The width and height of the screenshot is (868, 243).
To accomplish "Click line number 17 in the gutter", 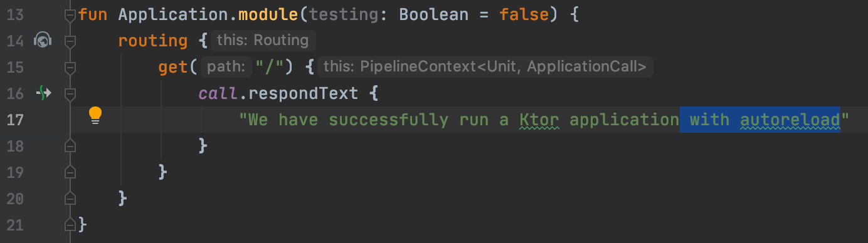I will tap(16, 120).
